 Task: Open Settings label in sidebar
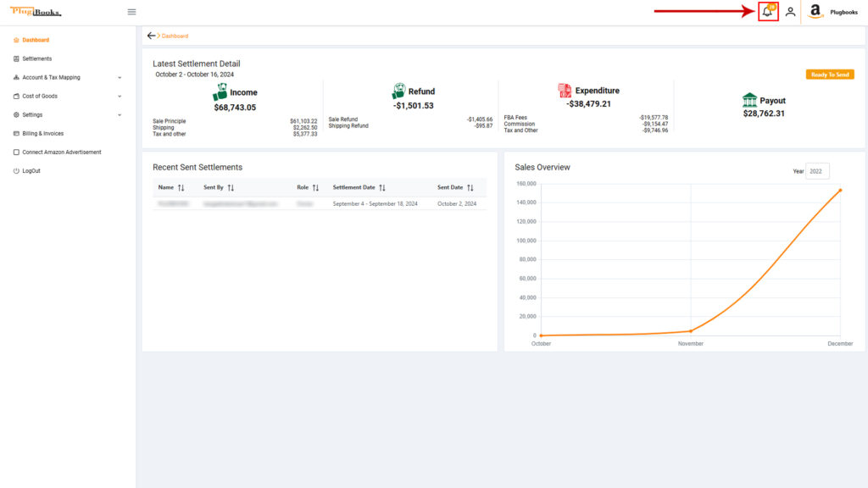click(x=32, y=115)
